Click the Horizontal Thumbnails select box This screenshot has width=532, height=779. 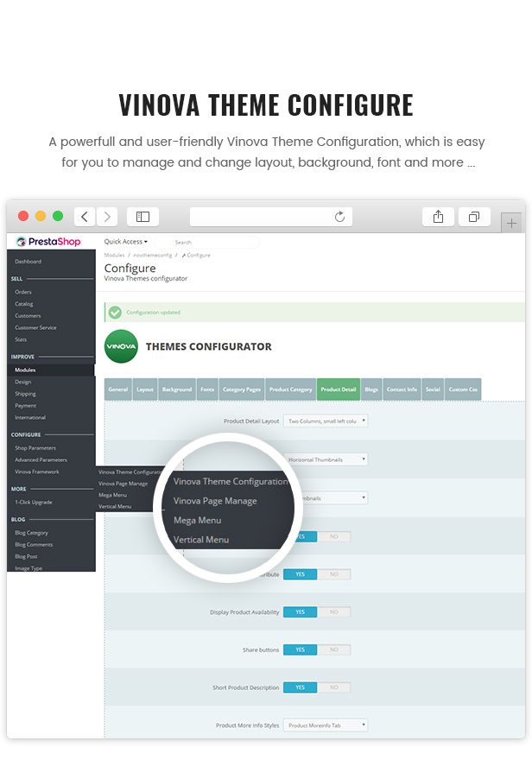pos(326,459)
